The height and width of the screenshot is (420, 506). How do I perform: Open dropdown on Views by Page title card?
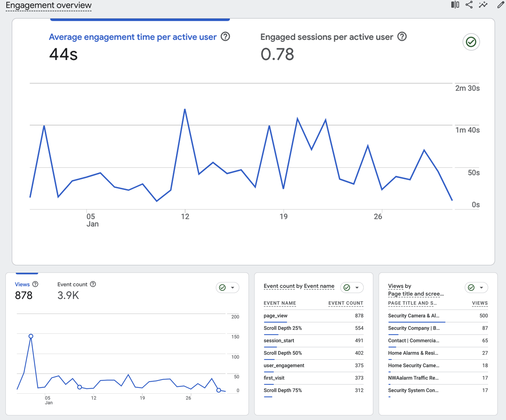[x=481, y=287]
